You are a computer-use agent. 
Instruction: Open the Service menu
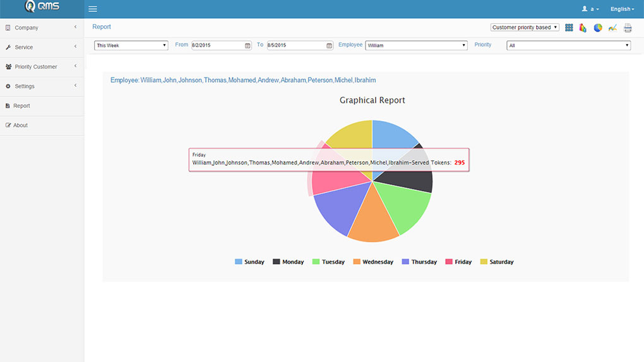pos(42,47)
